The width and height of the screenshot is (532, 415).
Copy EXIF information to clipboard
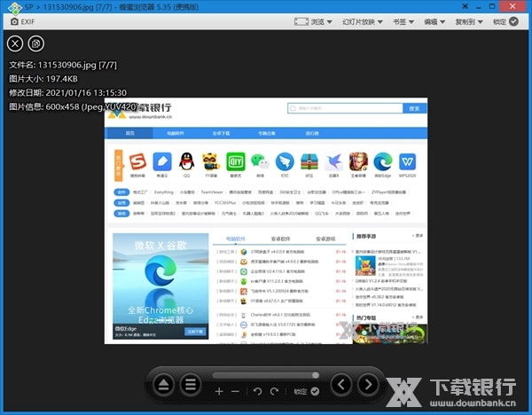(36, 43)
